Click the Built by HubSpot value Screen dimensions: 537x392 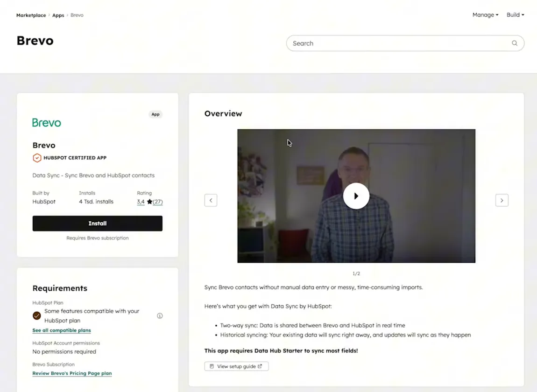(x=44, y=202)
